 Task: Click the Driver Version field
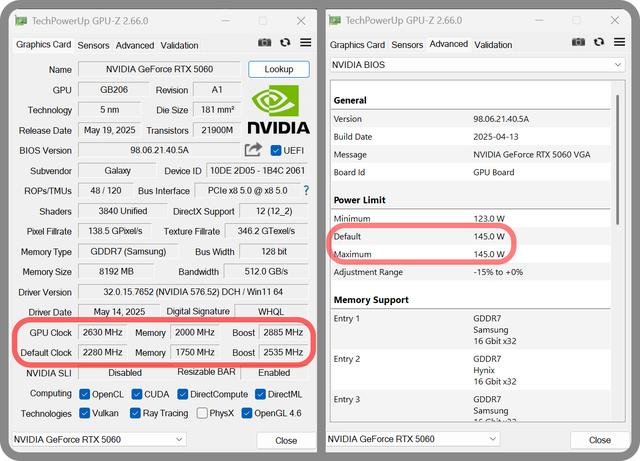tap(193, 292)
